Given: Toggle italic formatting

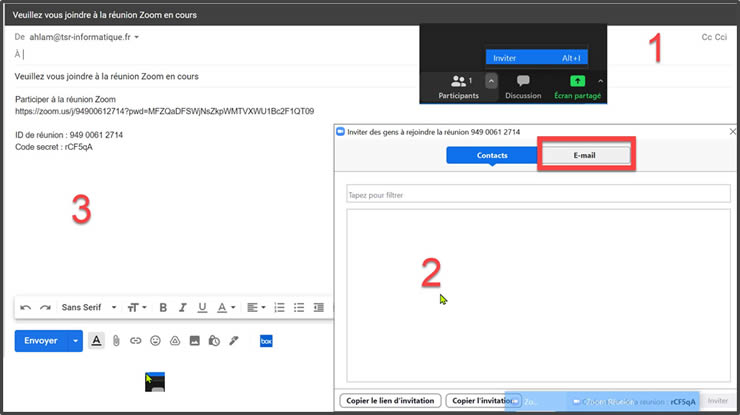Looking at the screenshot, I should pos(183,308).
